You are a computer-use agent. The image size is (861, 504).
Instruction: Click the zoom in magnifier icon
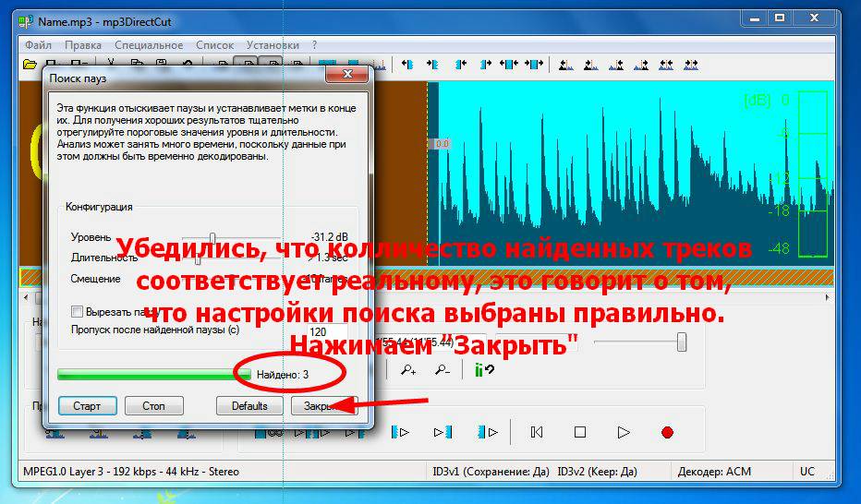tap(408, 370)
